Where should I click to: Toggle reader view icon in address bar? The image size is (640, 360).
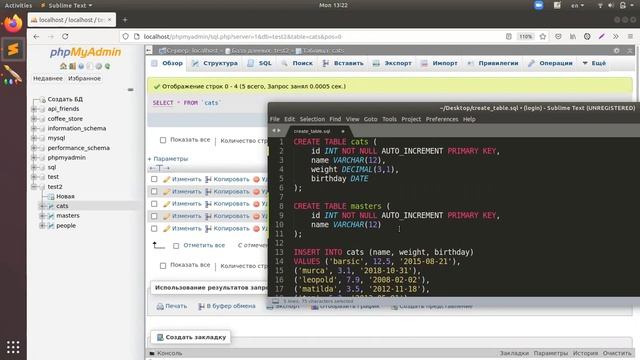tap(509, 36)
